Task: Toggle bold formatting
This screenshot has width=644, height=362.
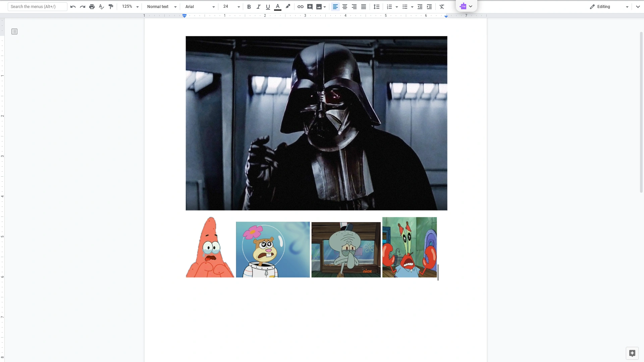Action: pos(249,7)
